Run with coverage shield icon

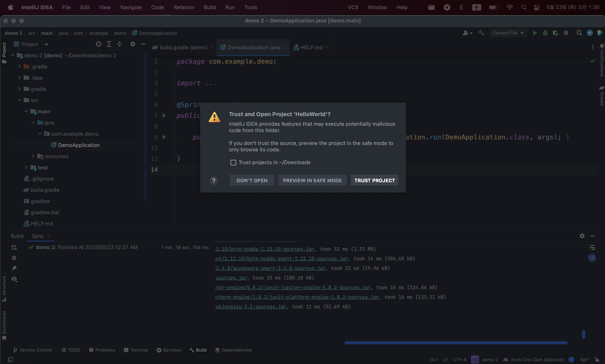[x=555, y=33]
